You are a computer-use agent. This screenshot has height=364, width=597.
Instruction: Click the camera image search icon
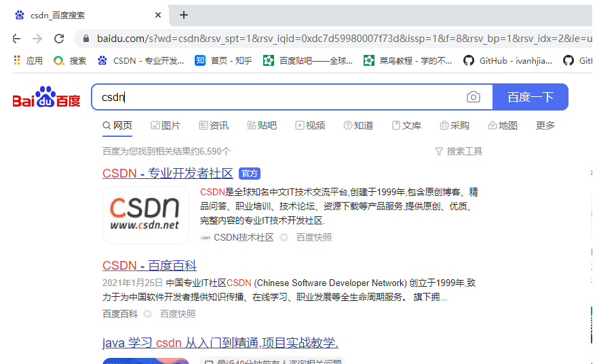click(474, 97)
